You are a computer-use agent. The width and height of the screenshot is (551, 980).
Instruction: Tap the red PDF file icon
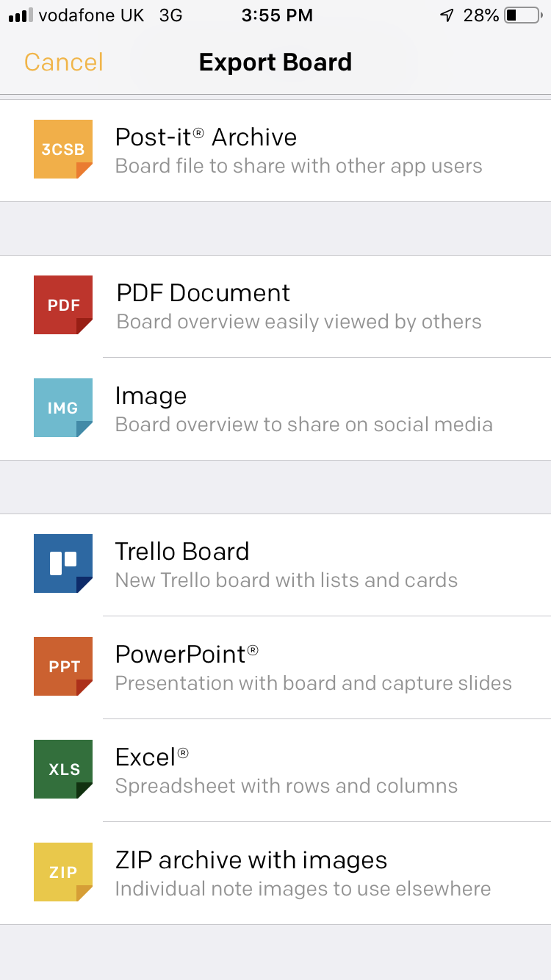coord(63,305)
